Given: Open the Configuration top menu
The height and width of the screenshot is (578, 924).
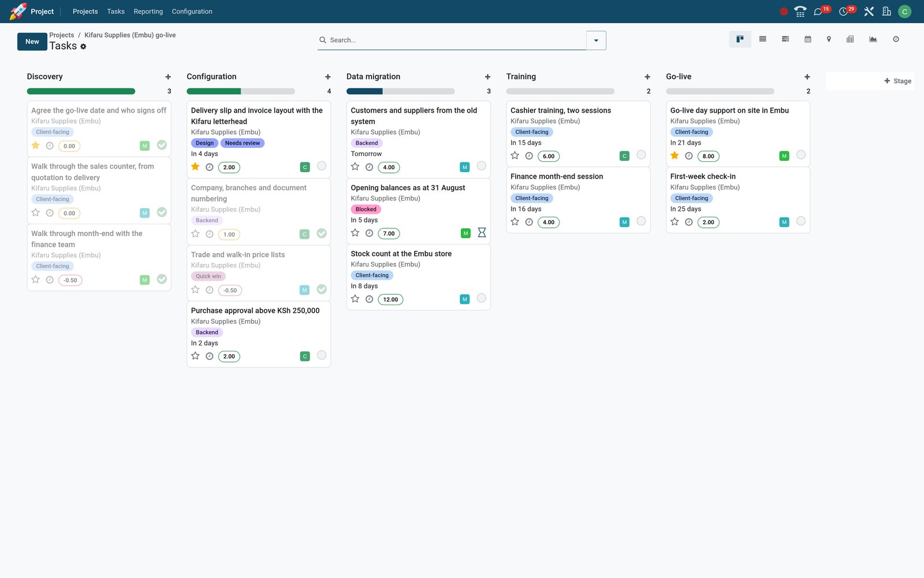Looking at the screenshot, I should pos(192,12).
